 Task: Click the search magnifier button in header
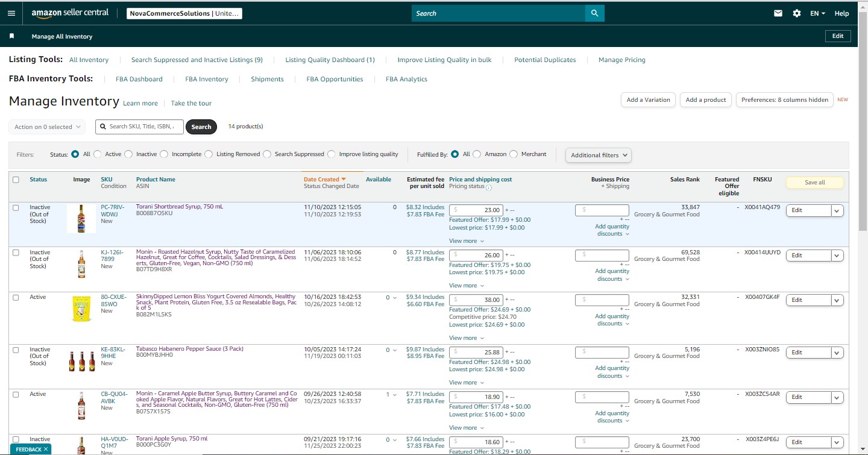[594, 13]
